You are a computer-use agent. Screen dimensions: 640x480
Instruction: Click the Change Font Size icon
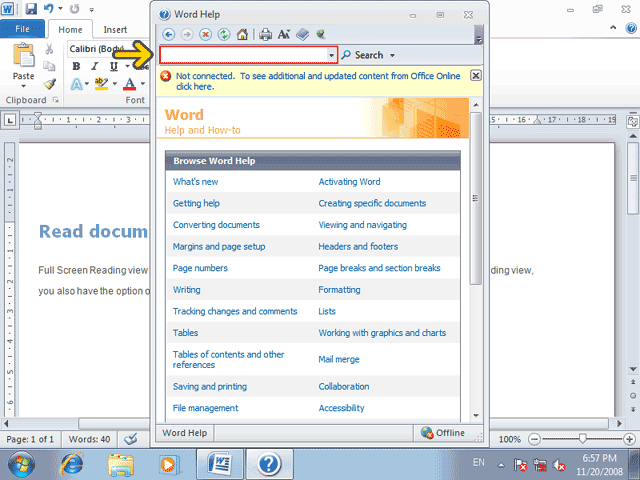(x=284, y=35)
